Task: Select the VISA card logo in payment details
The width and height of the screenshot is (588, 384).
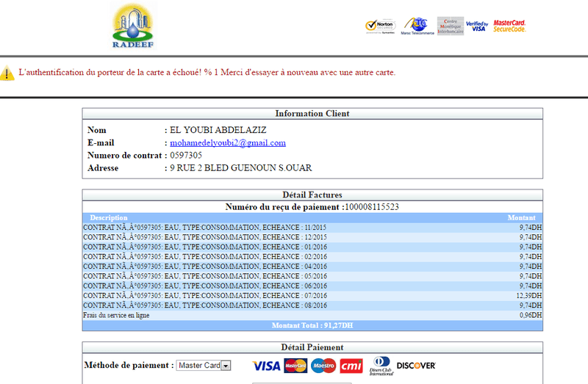Action: (x=266, y=366)
